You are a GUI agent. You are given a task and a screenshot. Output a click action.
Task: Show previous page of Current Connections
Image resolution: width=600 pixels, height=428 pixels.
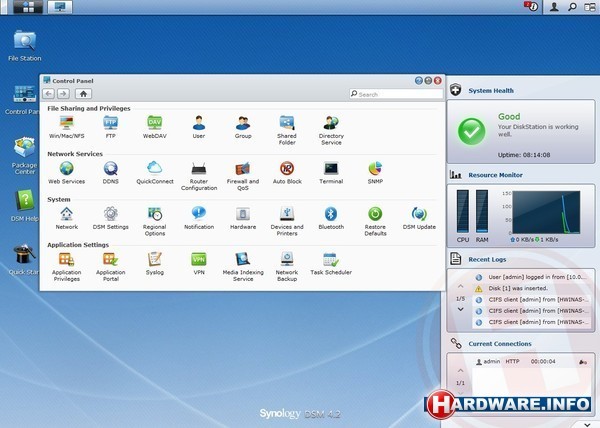pos(460,371)
